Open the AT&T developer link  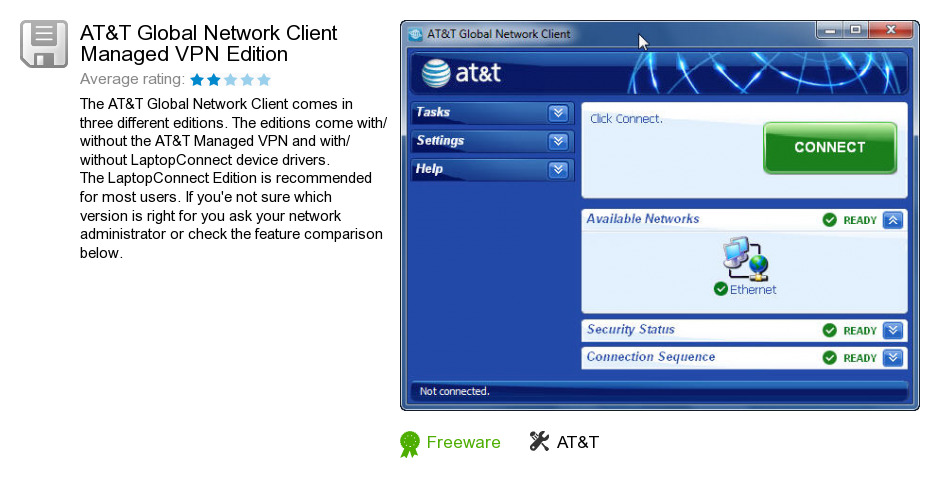tap(578, 442)
